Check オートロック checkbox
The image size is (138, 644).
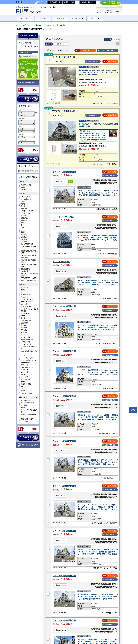[x=20, y=362]
